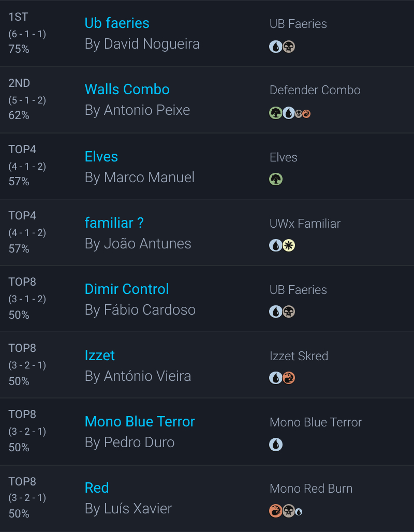Click the black skull mana icon for Ub faeries
Viewport: 414px width, 532px height.
(x=289, y=47)
